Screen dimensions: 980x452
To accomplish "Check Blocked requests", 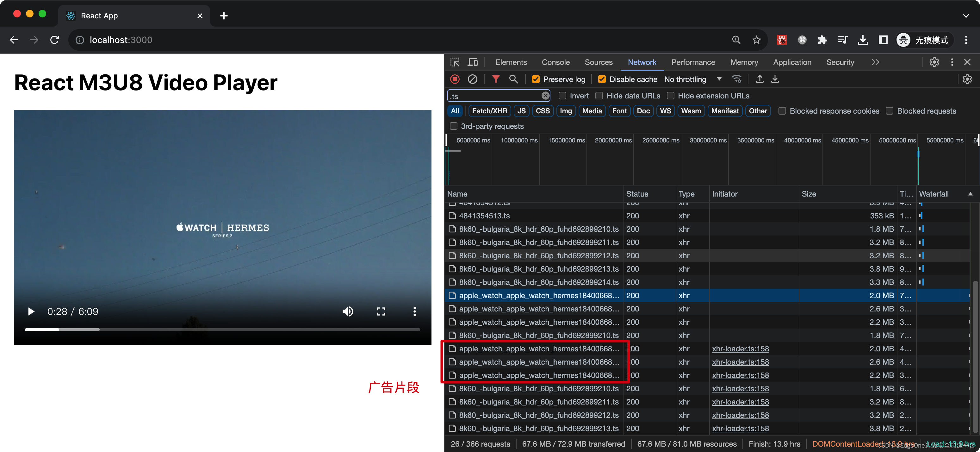I will pos(890,111).
